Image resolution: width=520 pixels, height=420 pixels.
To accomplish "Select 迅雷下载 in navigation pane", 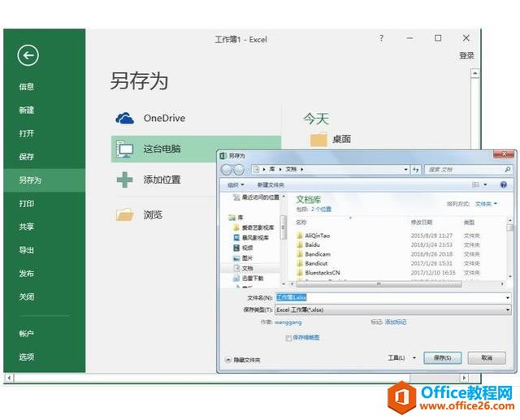I will pyautogui.click(x=249, y=279).
